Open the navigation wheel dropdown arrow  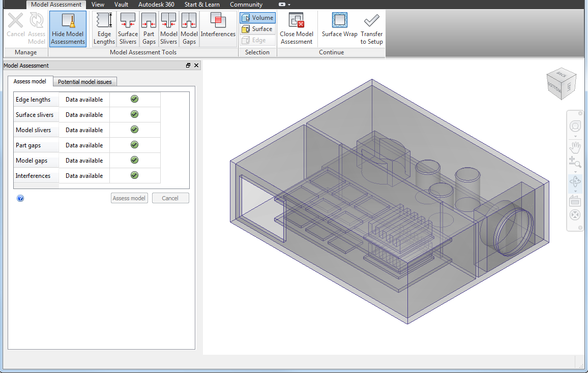[x=576, y=137]
